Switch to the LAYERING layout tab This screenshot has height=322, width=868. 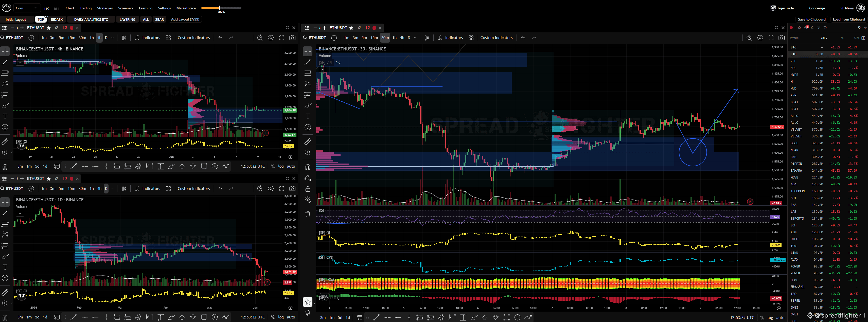127,20
